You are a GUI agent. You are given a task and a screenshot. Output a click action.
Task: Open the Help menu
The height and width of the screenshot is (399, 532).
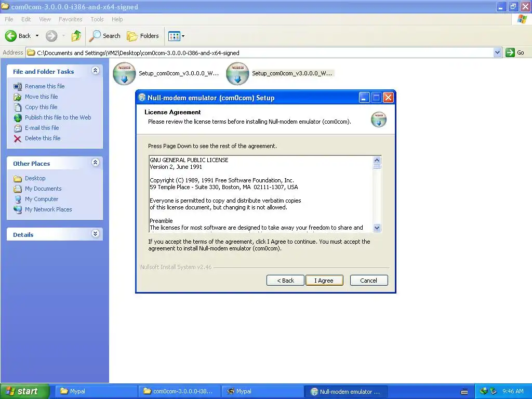pyautogui.click(x=117, y=19)
